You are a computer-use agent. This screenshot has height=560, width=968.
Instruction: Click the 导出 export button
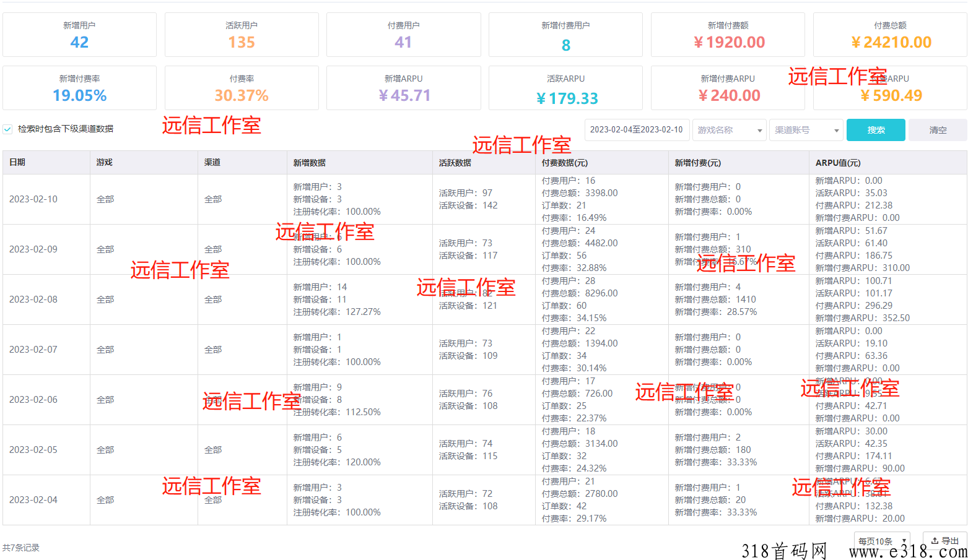944,541
